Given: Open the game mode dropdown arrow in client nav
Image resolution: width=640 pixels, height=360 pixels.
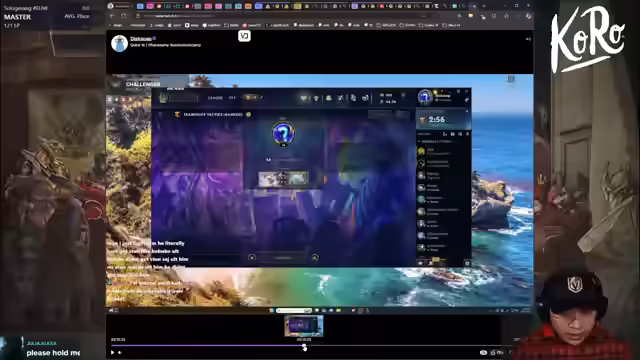Looking at the screenshot, I should 262,98.
